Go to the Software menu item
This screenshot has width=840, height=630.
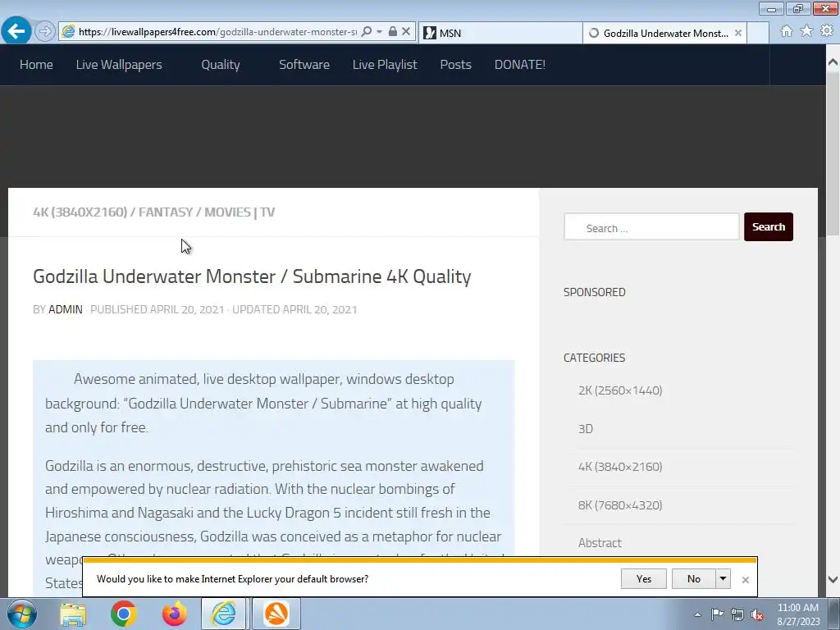coord(304,65)
